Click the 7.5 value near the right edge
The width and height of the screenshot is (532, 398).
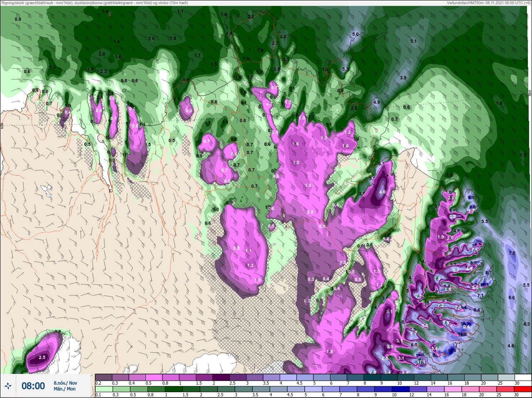tap(512, 253)
